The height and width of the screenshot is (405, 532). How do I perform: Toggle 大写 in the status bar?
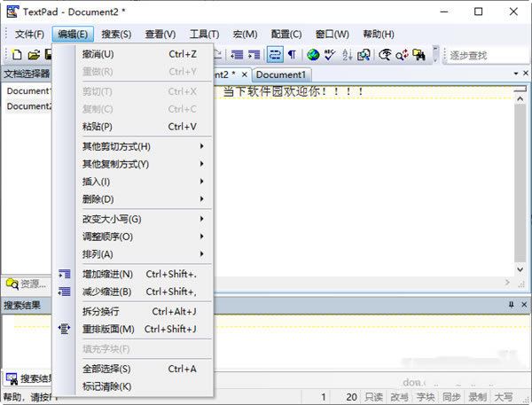pos(504,397)
